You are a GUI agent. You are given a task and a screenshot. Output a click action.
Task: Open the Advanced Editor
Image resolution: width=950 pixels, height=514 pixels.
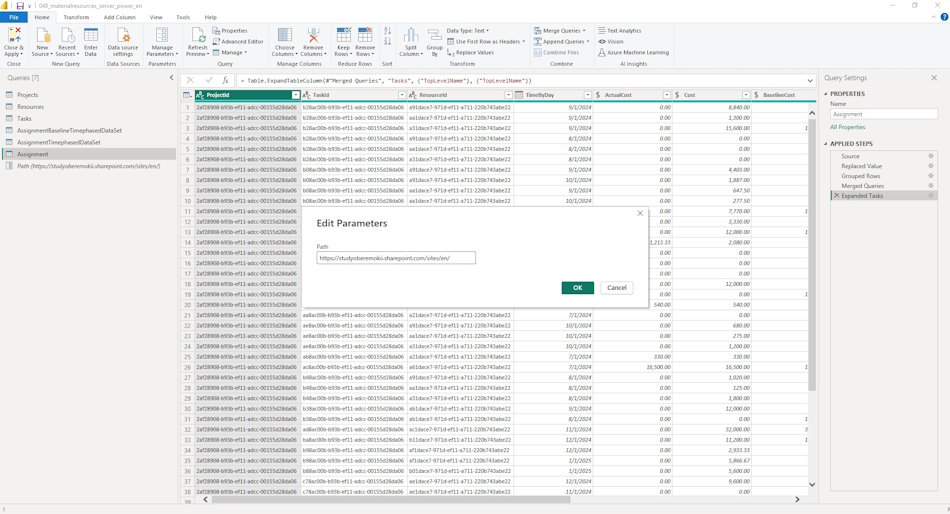[x=238, y=41]
